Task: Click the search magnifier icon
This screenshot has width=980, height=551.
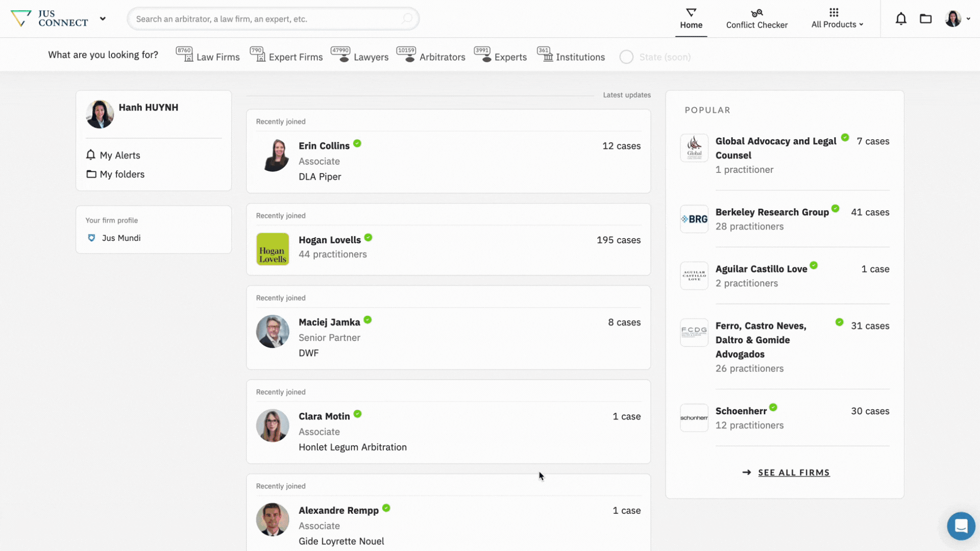Action: click(x=407, y=19)
